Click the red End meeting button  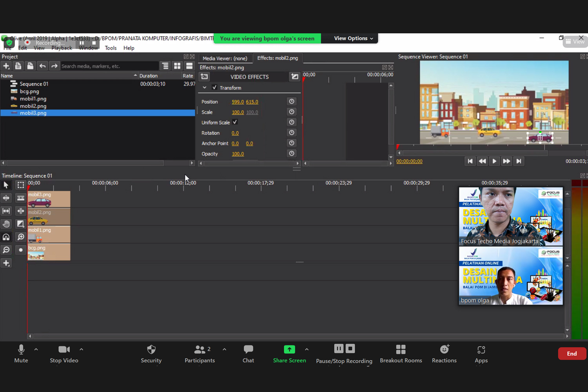[x=572, y=354]
